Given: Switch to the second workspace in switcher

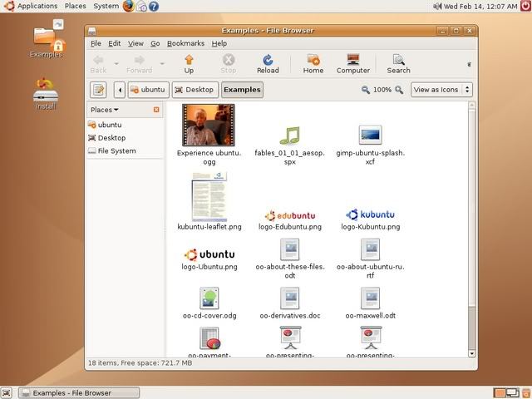Looking at the screenshot, I should point(512,393).
